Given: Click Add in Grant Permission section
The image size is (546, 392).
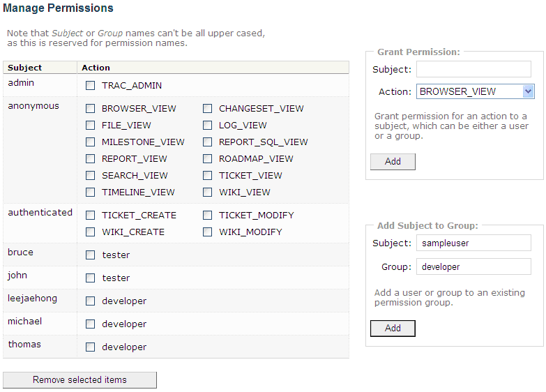Looking at the screenshot, I should pos(393,161).
